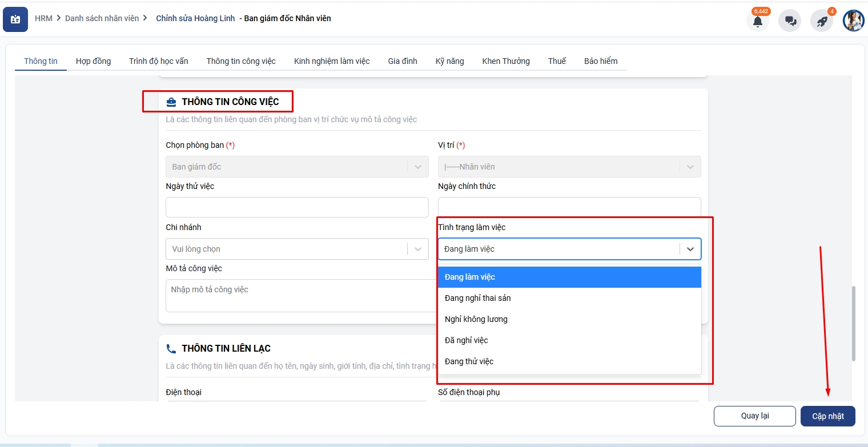Screen dimensions: 868x447
Task: Click the phone icon beside Thông tin liên lạc
Action: pyautogui.click(x=171, y=349)
